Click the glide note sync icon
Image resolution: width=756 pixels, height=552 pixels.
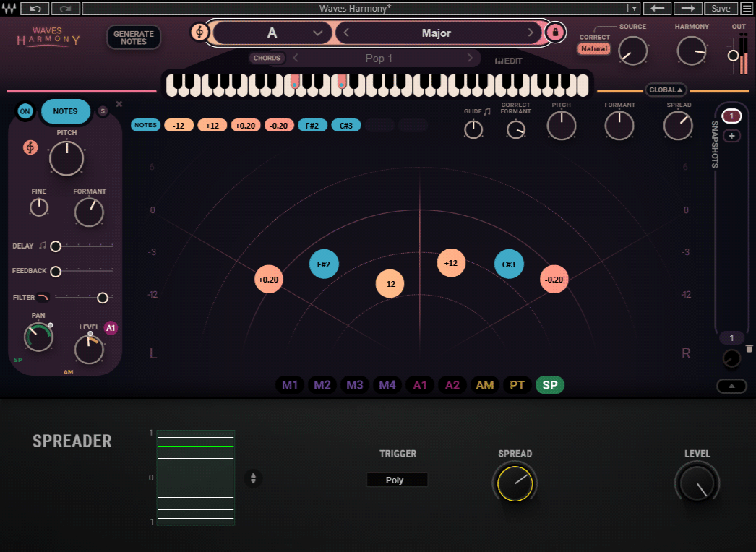click(x=487, y=111)
